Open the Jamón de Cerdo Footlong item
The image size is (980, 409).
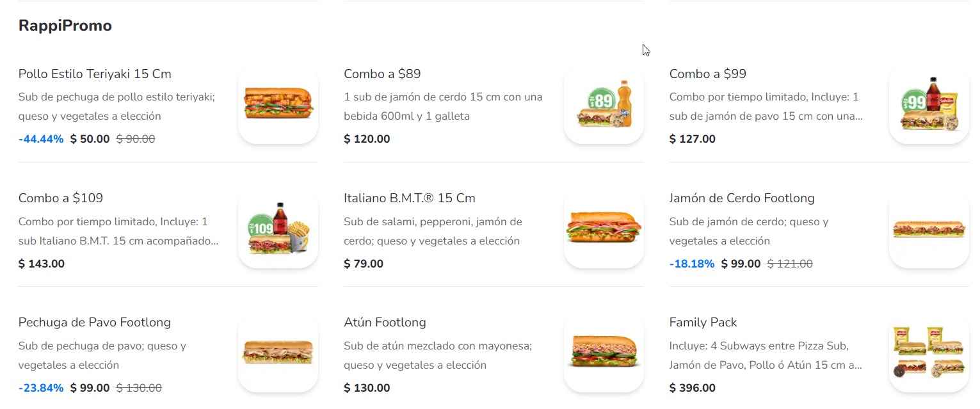742,198
